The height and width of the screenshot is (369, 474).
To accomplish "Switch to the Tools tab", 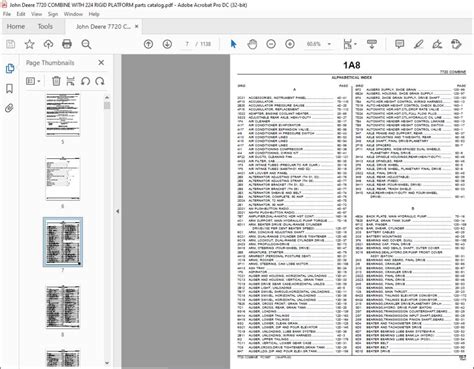I will pos(45,26).
